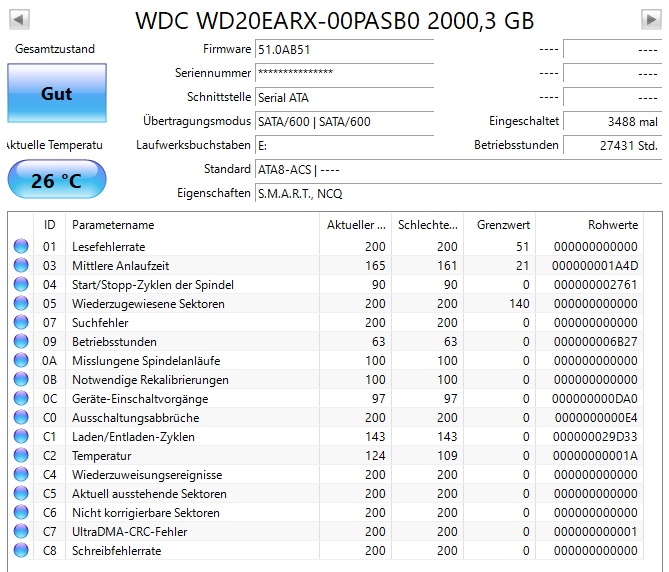Screen dimensions: 669x572
Task: Select the Mittlere Anlaufzeit parameter name
Action: (120, 266)
